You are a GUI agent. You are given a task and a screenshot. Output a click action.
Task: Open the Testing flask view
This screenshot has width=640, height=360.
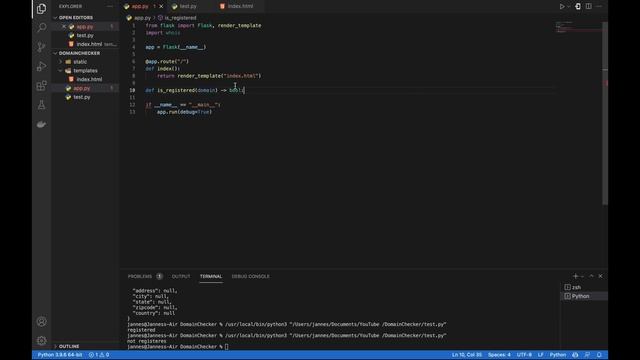coord(41,105)
